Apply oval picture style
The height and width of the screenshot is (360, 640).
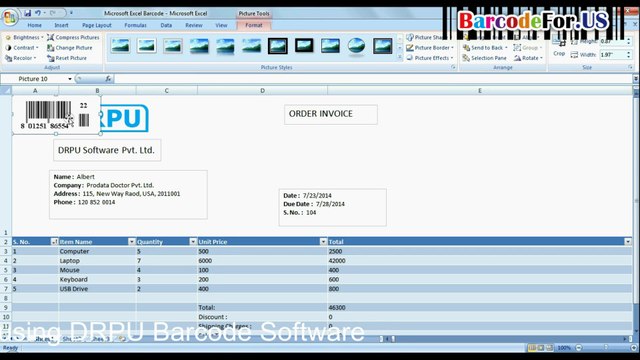tap(356, 46)
